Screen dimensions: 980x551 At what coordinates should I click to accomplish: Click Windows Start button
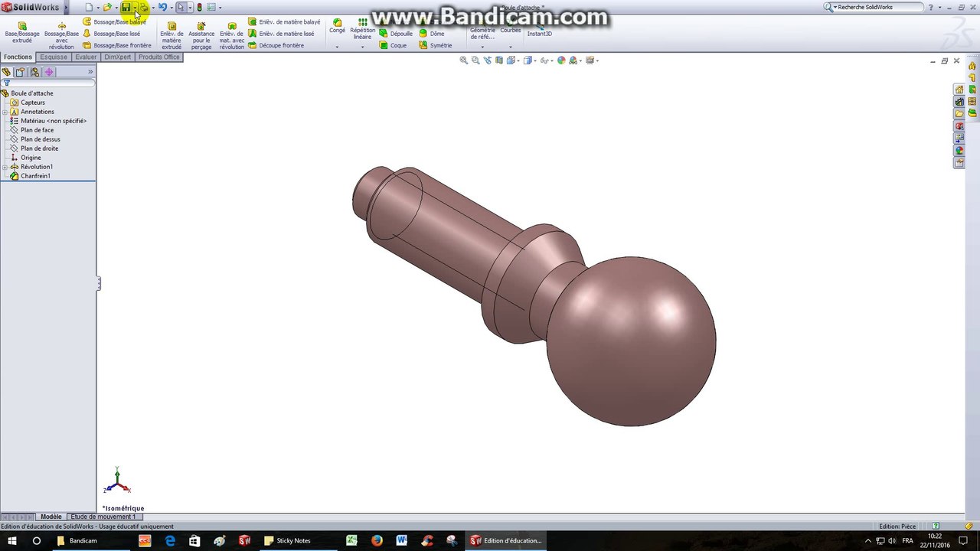pos(11,540)
